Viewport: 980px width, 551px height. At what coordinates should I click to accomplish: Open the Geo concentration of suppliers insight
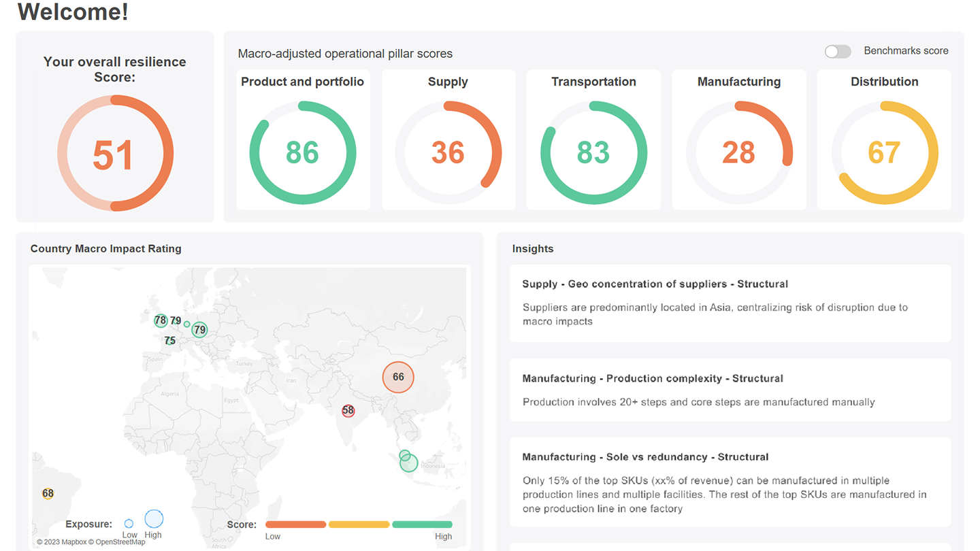[730, 303]
